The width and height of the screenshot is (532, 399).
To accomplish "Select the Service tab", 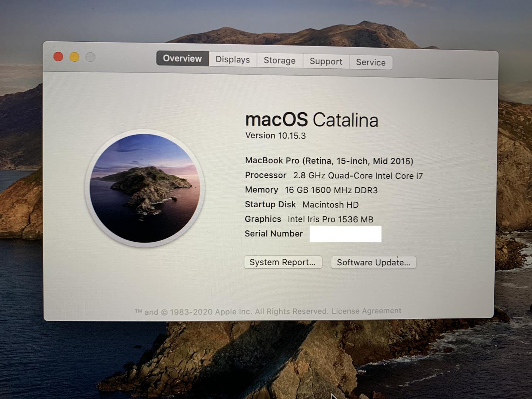I will pos(371,62).
